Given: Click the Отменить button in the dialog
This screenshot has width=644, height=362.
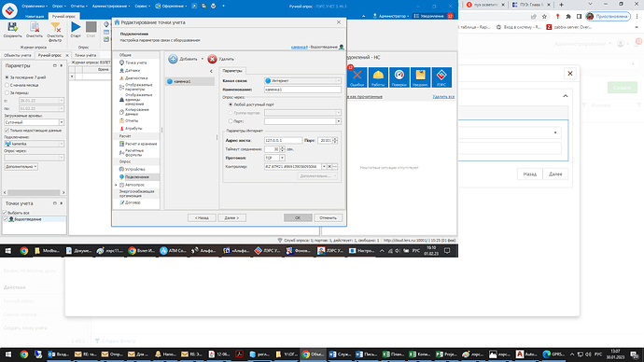Looking at the screenshot, I should click(x=329, y=218).
